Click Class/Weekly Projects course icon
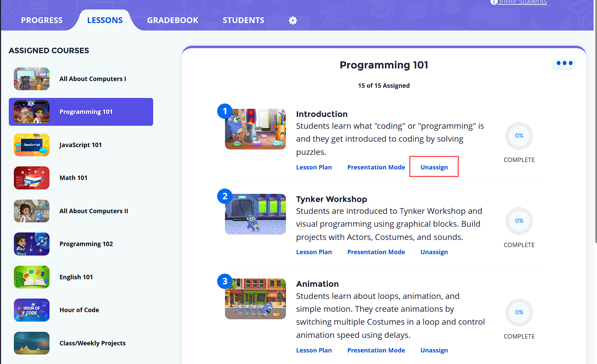 coord(32,343)
